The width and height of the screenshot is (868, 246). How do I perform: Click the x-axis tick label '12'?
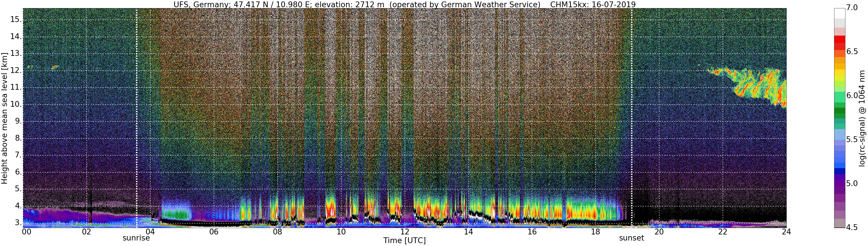[x=405, y=232]
